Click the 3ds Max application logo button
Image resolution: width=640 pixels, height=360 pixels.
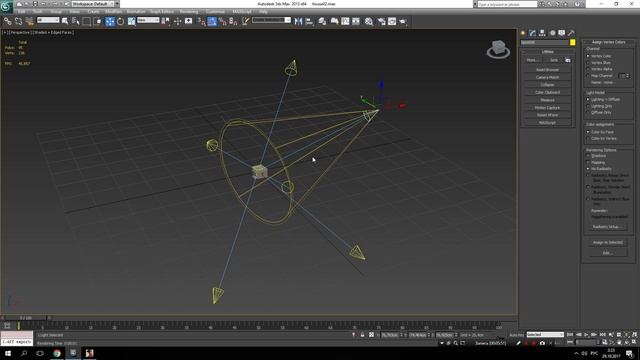(6, 6)
